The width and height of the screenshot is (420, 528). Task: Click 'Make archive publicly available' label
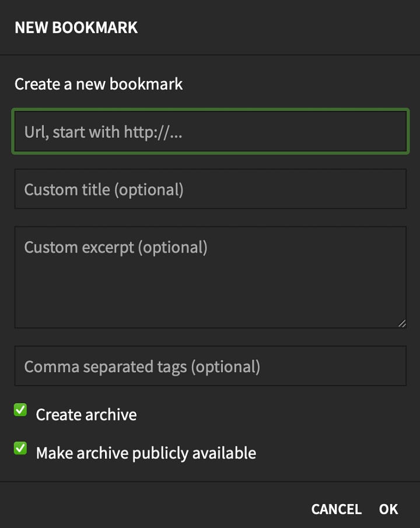pos(146,453)
